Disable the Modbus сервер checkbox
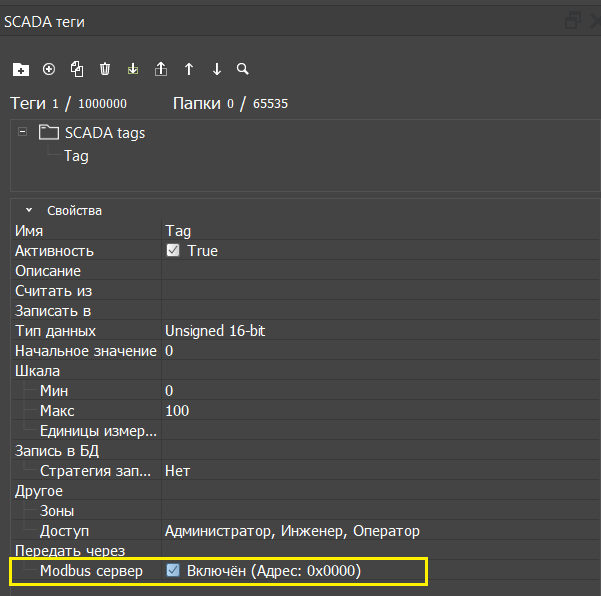601x596 pixels. [x=173, y=571]
